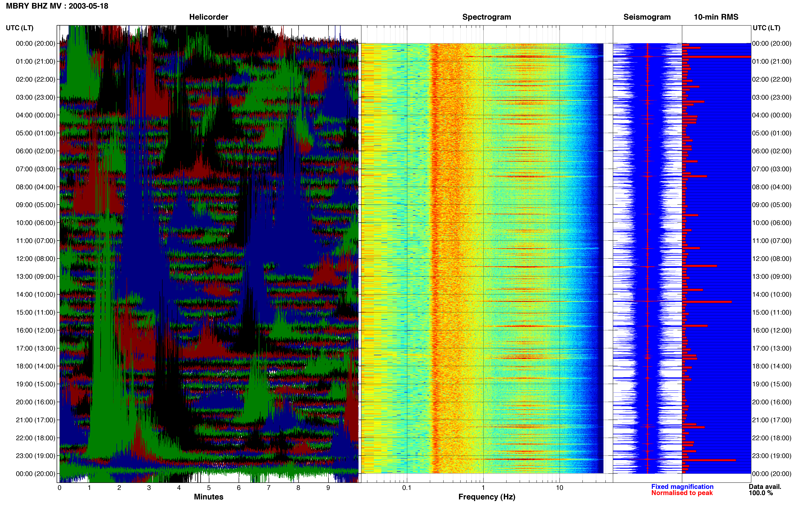Viewport: 812px width, 508px height.
Task: Click the left '15:00 (11:00)' time label
Action: click(36, 313)
